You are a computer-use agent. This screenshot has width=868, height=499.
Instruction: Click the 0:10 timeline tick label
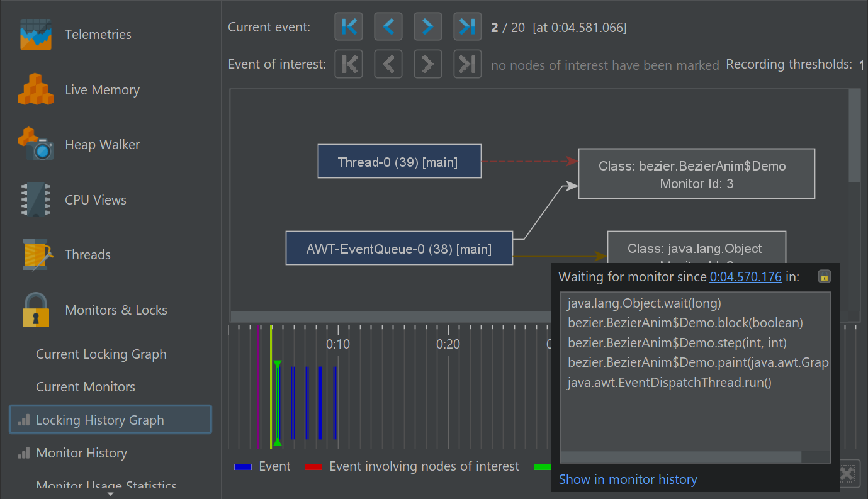pyautogui.click(x=338, y=344)
